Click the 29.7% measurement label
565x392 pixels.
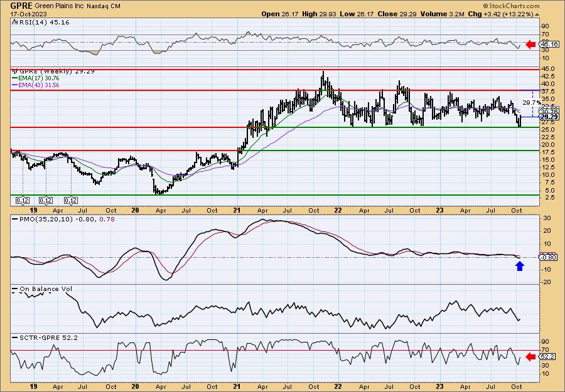click(x=532, y=103)
